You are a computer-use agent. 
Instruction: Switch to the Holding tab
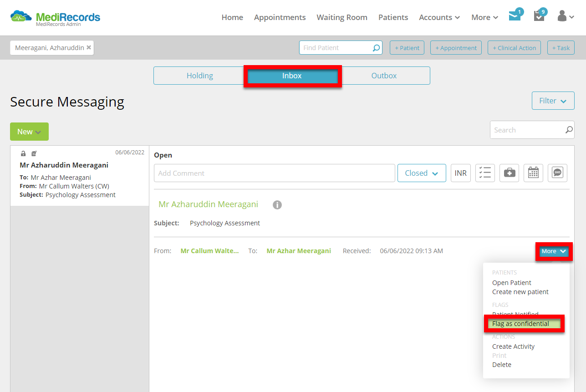point(200,76)
